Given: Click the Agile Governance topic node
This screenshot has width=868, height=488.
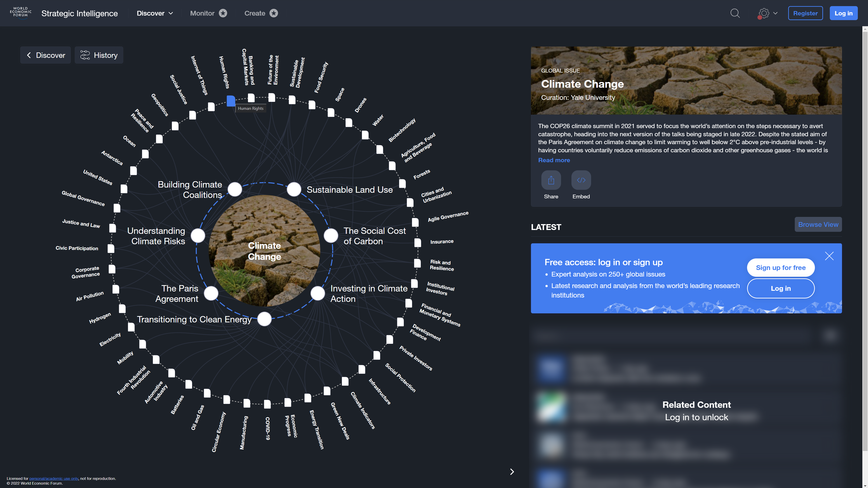Looking at the screenshot, I should 415,222.
